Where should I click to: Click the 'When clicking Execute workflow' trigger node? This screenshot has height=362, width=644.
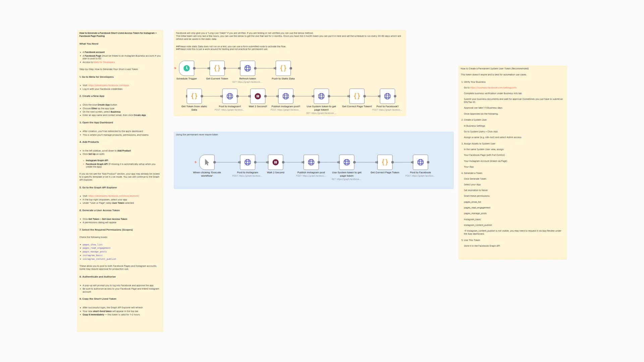207,162
